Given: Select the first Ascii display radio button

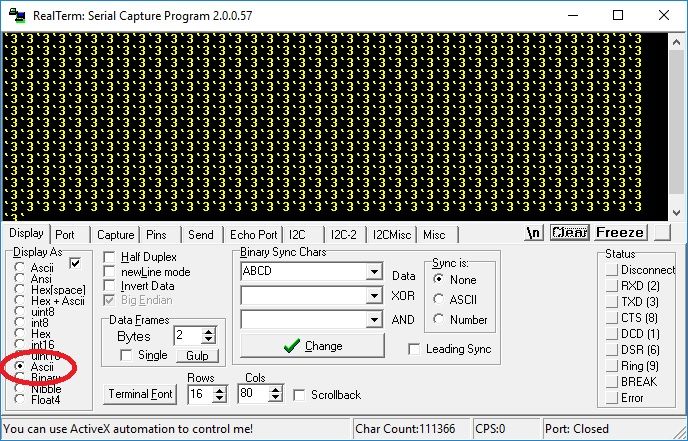Looking at the screenshot, I should [19, 267].
